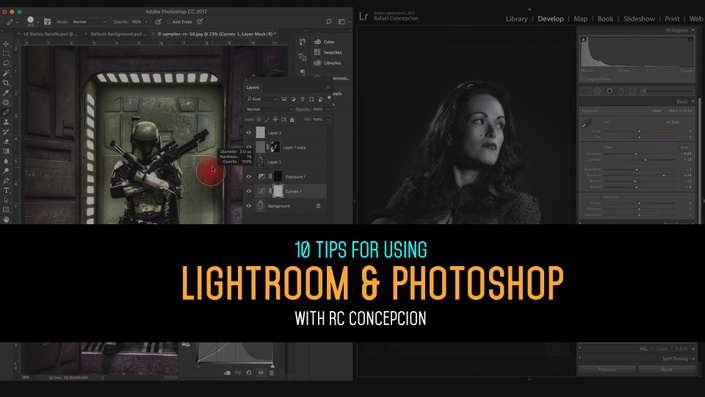705x397 pixels.
Task: Select Black & White treatment
Action: click(x=680, y=111)
